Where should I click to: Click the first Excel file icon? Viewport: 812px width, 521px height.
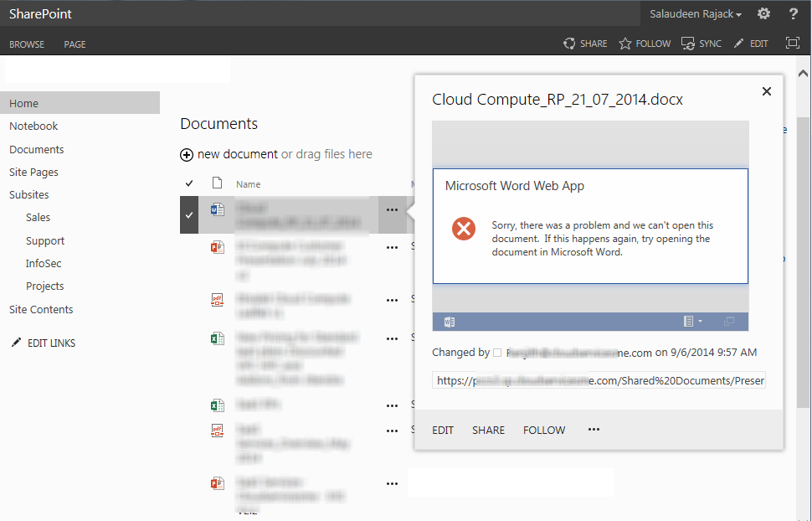[x=218, y=338]
